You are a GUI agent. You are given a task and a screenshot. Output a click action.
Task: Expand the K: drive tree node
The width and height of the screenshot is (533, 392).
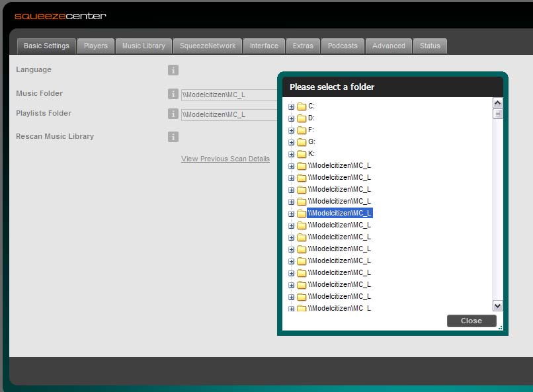tap(291, 154)
